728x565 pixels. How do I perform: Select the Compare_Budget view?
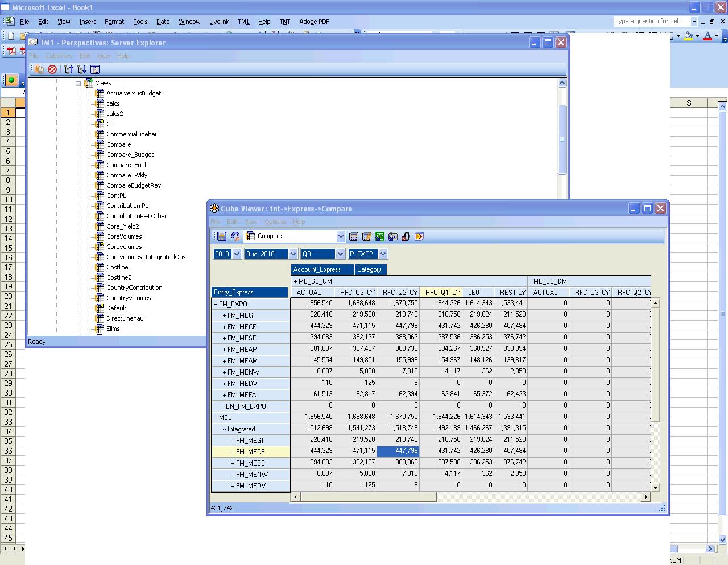(130, 155)
